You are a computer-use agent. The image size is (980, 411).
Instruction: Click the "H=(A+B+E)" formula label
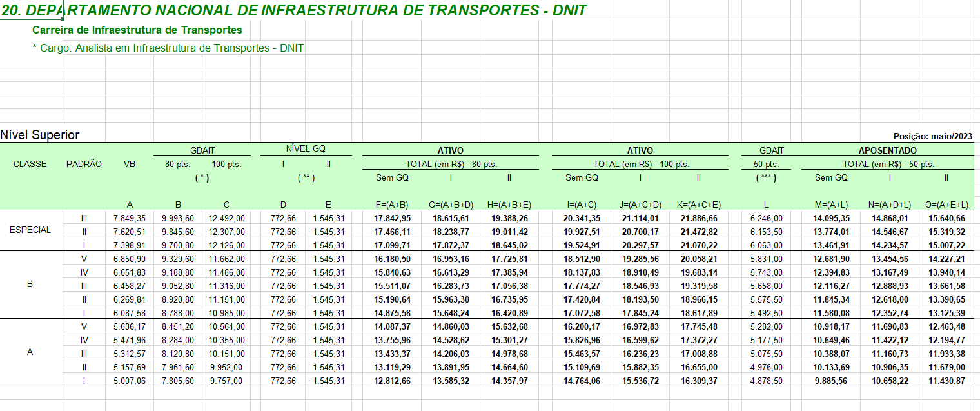pyautogui.click(x=509, y=205)
